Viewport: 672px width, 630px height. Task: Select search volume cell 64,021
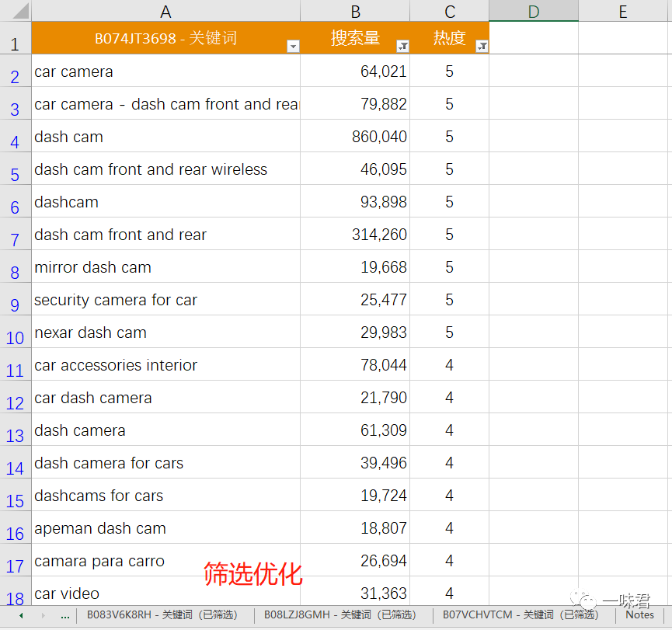[x=355, y=71]
